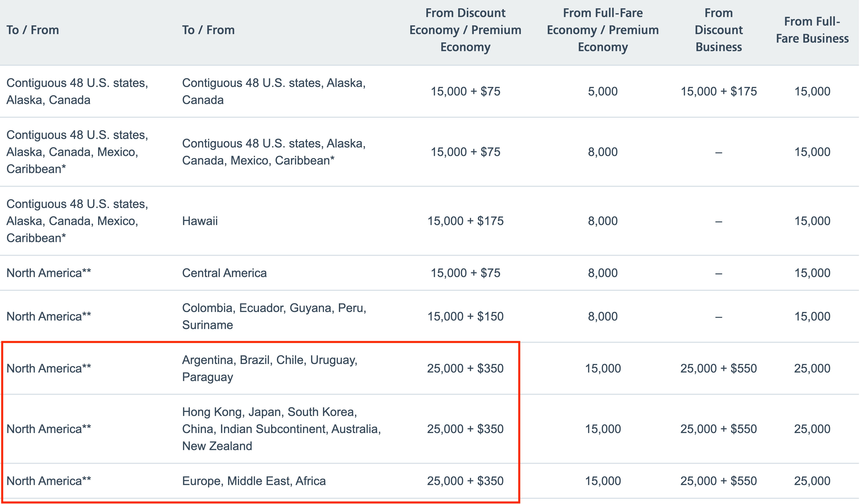This screenshot has width=860, height=504.
Task: Select the "From Full-Fare Business" column header
Action: point(812,30)
